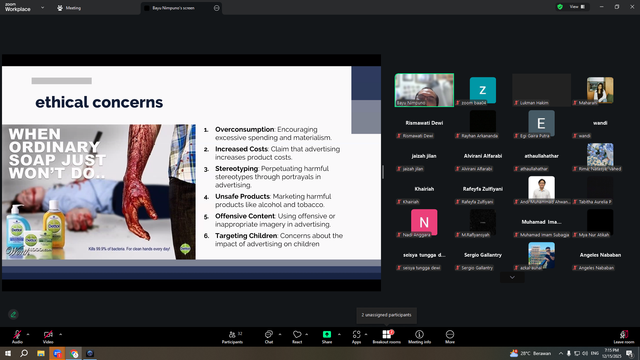Screen dimensions: 640x360
Task: Open taskbar clock and date
Action: (x=611, y=353)
